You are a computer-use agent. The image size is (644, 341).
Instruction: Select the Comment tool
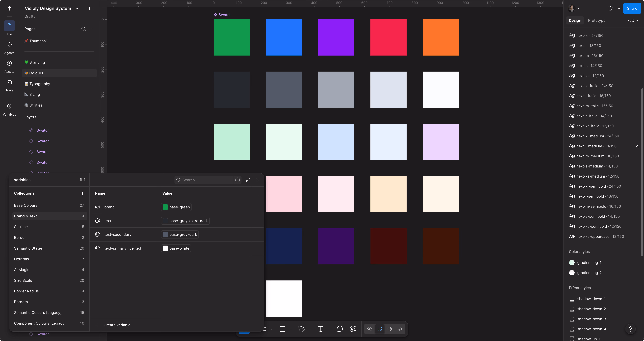340,329
